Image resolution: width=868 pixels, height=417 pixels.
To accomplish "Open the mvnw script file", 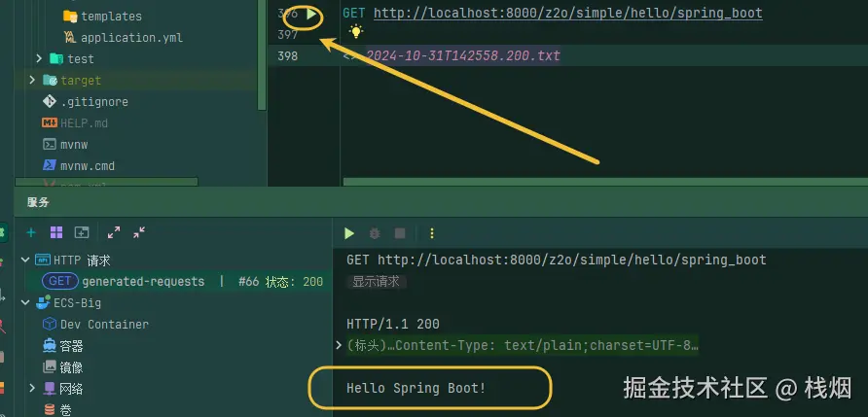I will point(74,145).
